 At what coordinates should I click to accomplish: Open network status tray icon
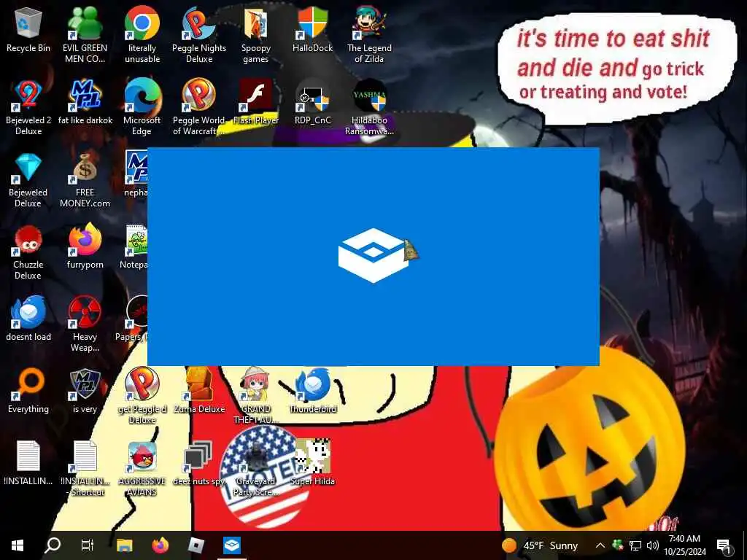tap(635, 545)
